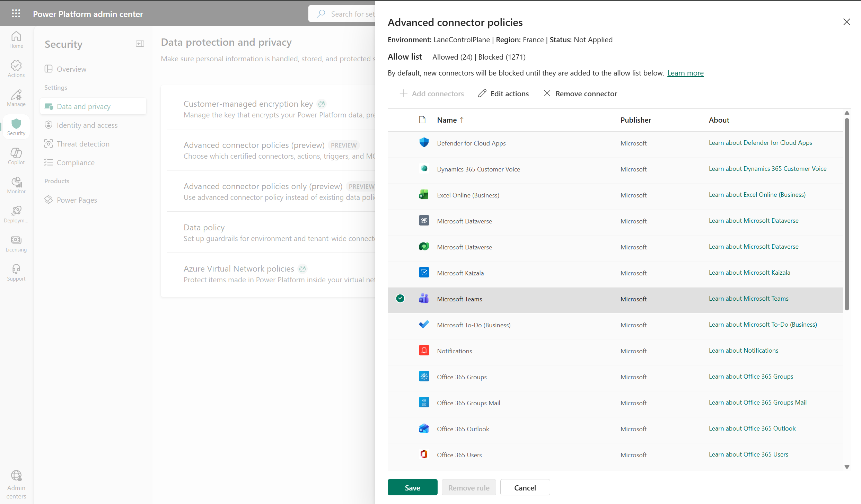Go to Home in left rail
The image size is (861, 504).
tap(16, 40)
